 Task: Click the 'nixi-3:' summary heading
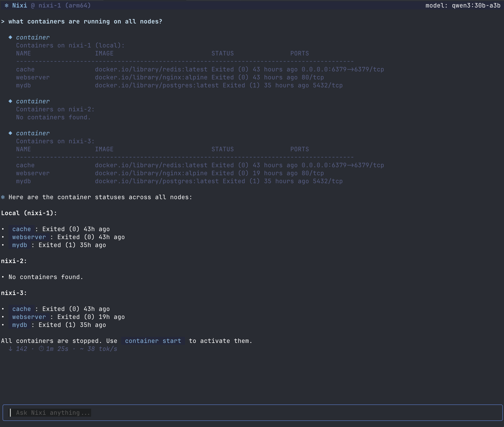tap(14, 293)
